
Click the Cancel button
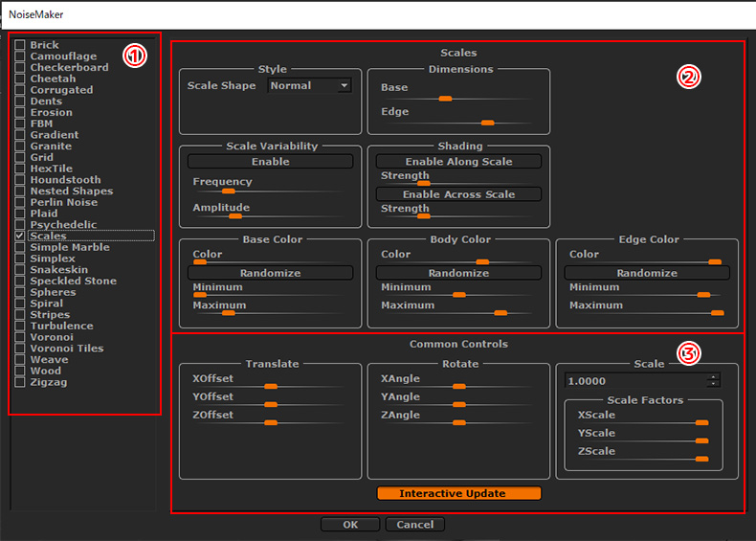click(414, 525)
